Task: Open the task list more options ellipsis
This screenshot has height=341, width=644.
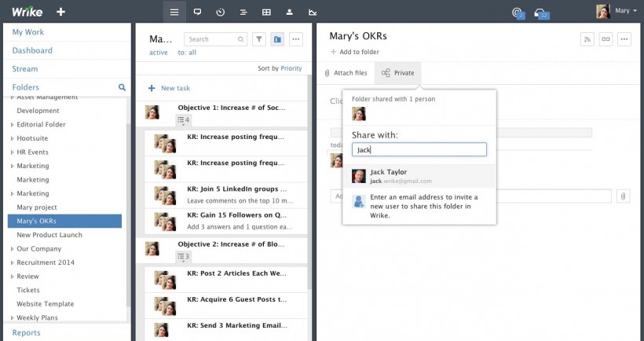Action: tap(296, 39)
